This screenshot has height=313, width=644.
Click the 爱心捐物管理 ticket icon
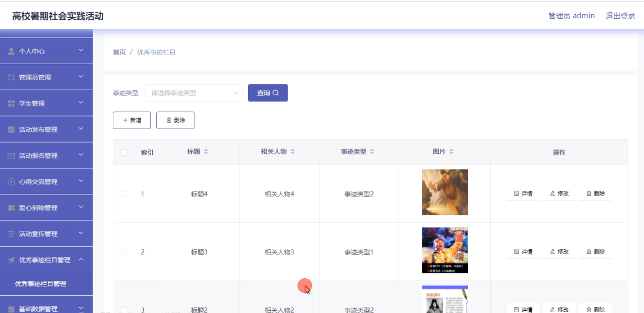coord(11,208)
